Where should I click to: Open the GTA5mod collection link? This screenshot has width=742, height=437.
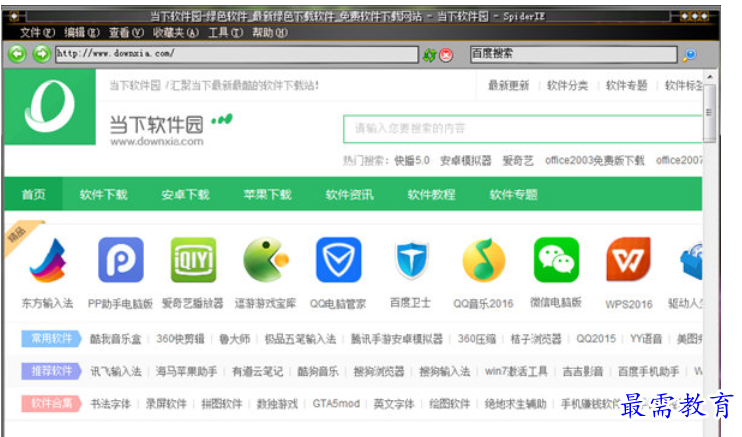(x=336, y=404)
